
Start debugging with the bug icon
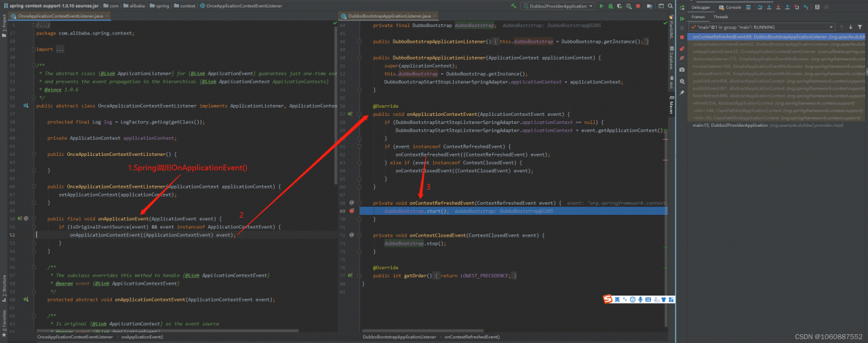pos(610,6)
